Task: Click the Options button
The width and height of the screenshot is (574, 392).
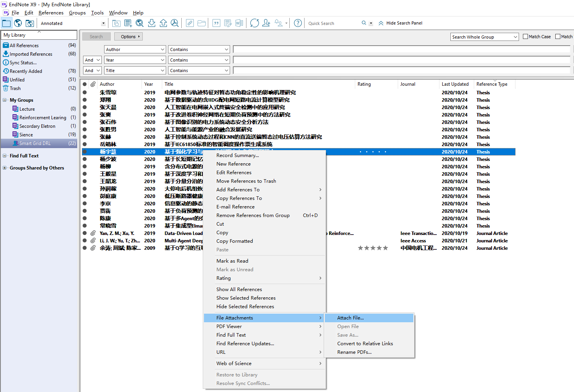Action: click(129, 37)
